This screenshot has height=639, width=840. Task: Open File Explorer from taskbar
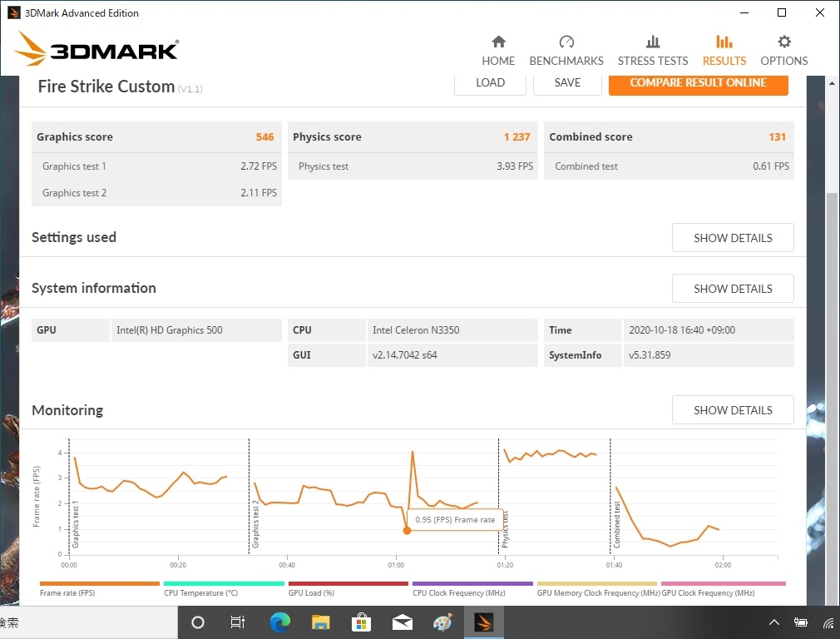(x=320, y=622)
